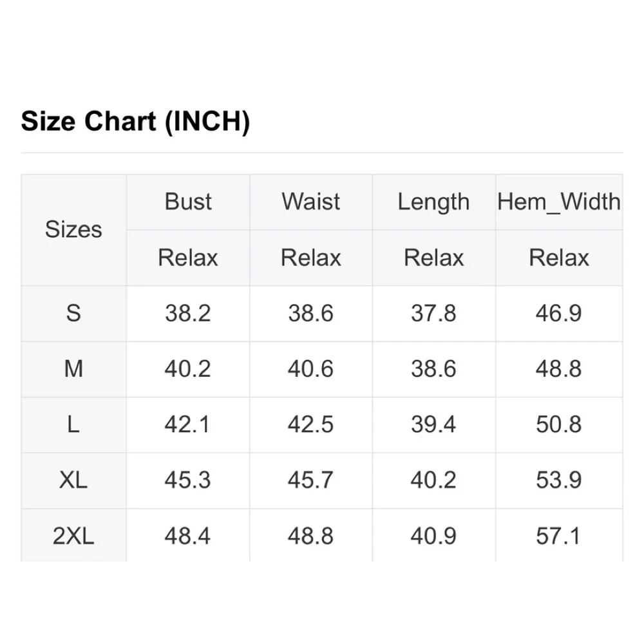Click the M size row label
Screen dimensions: 644x644
(73, 369)
